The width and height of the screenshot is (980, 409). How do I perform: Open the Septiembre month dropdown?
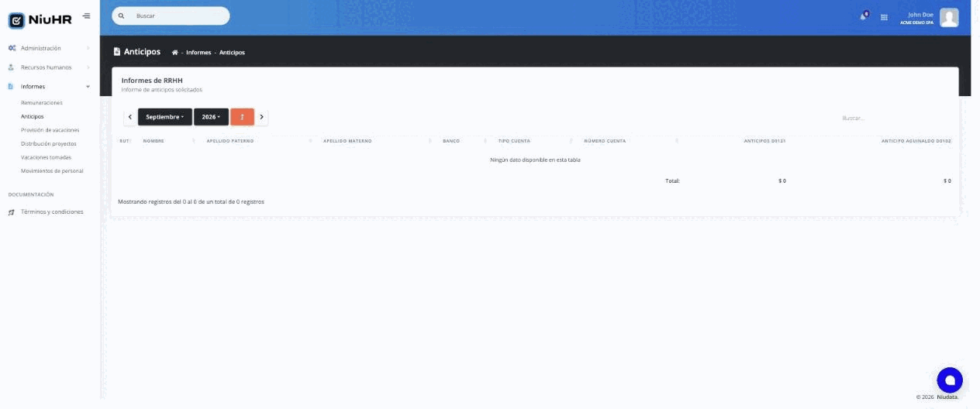pos(165,117)
